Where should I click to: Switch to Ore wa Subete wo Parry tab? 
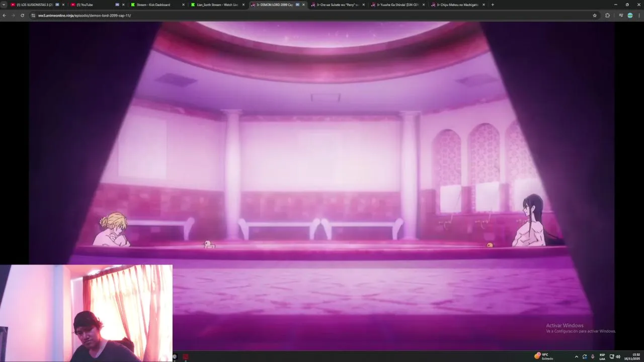[x=339, y=5]
